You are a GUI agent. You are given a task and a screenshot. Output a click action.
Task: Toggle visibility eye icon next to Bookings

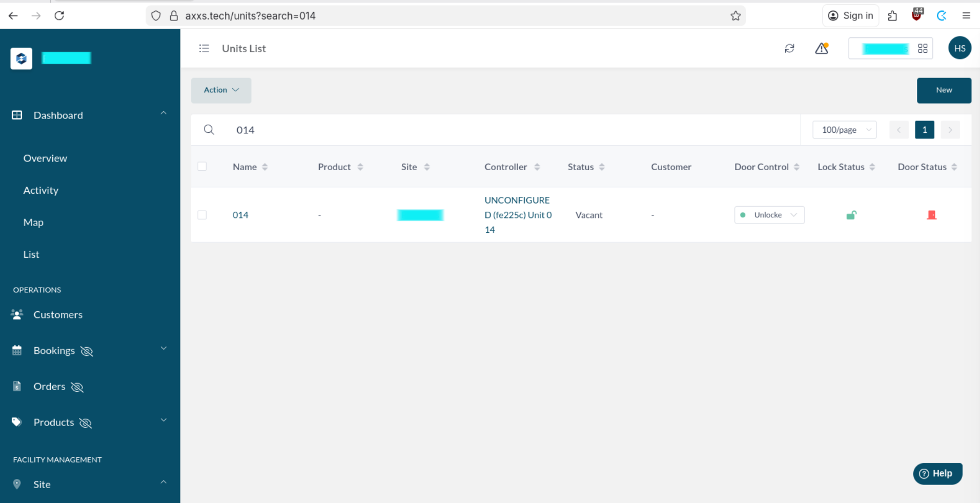coord(87,351)
